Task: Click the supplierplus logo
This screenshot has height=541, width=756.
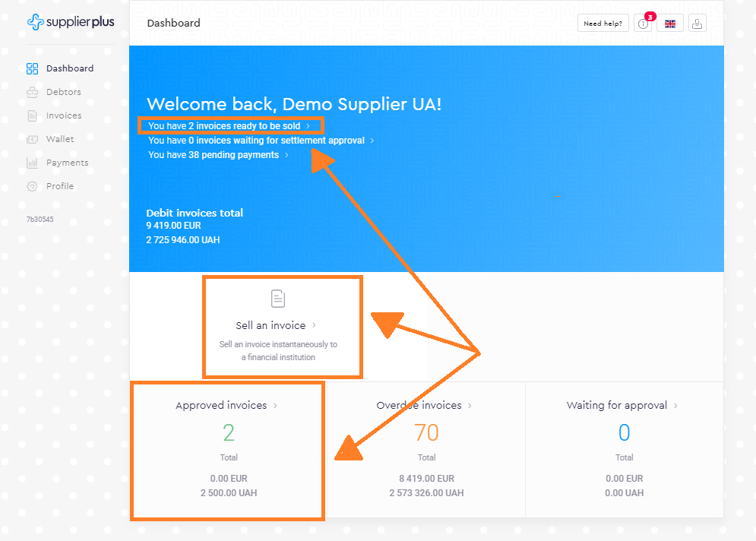Action: tap(71, 22)
